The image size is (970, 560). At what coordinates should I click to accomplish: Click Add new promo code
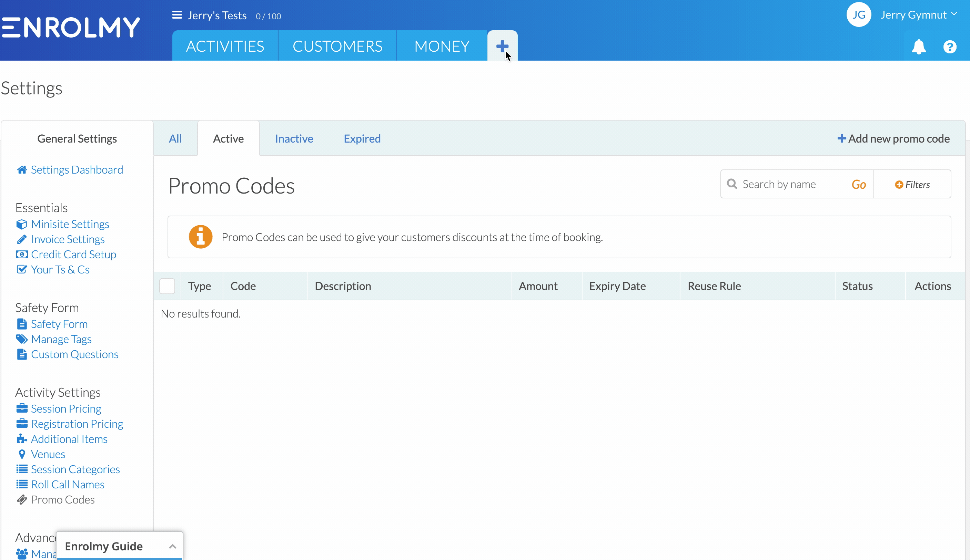coord(893,138)
